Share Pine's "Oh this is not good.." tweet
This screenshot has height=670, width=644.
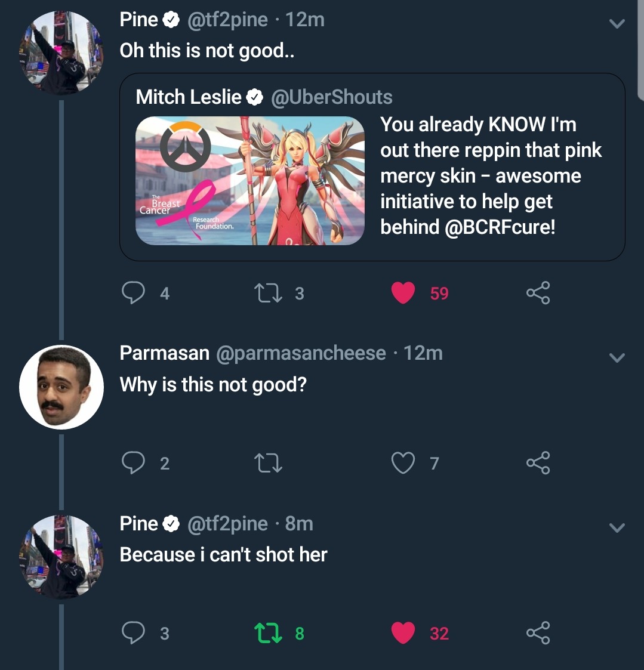538,293
